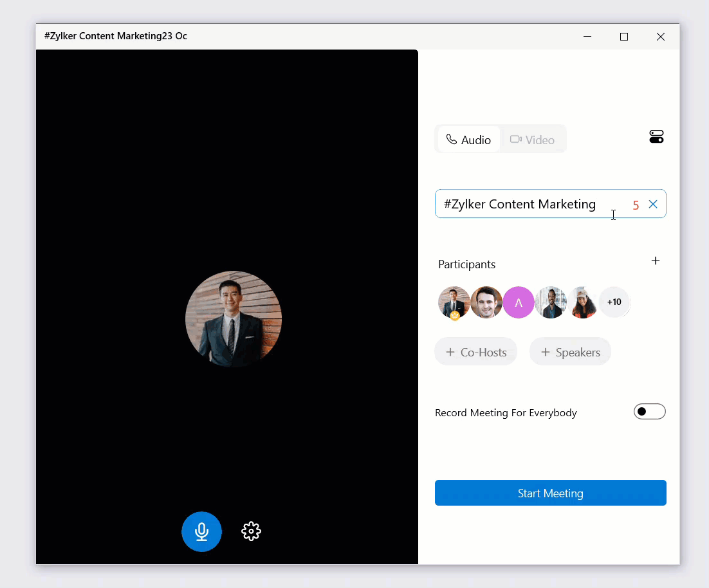Close the meeting window
709x588 pixels.
[x=661, y=37]
